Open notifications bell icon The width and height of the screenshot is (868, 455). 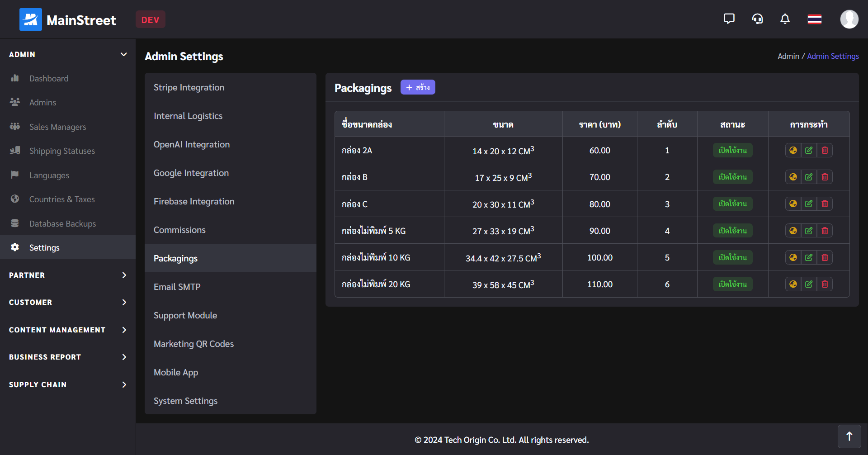785,19
